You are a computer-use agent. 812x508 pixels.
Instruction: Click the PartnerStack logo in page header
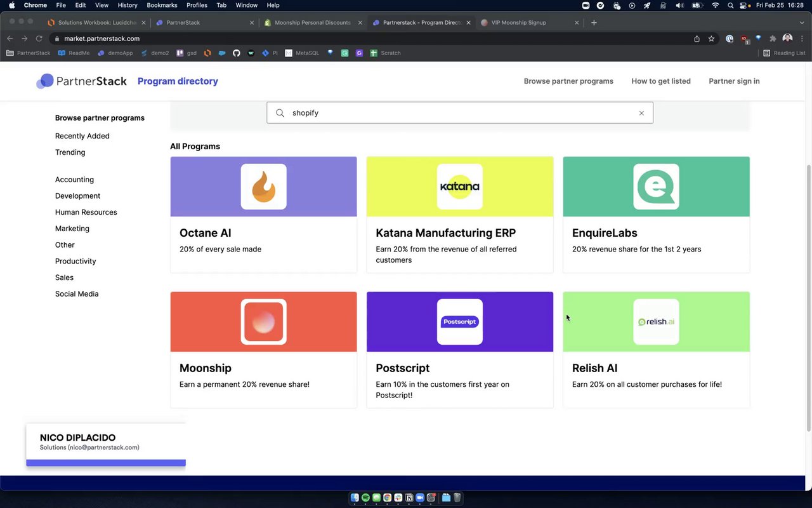(x=82, y=81)
